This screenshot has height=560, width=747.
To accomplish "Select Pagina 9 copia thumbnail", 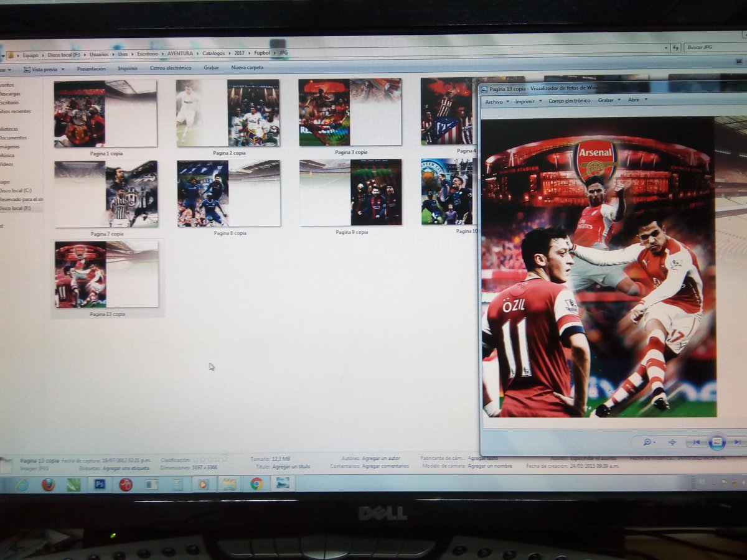I will click(x=351, y=192).
